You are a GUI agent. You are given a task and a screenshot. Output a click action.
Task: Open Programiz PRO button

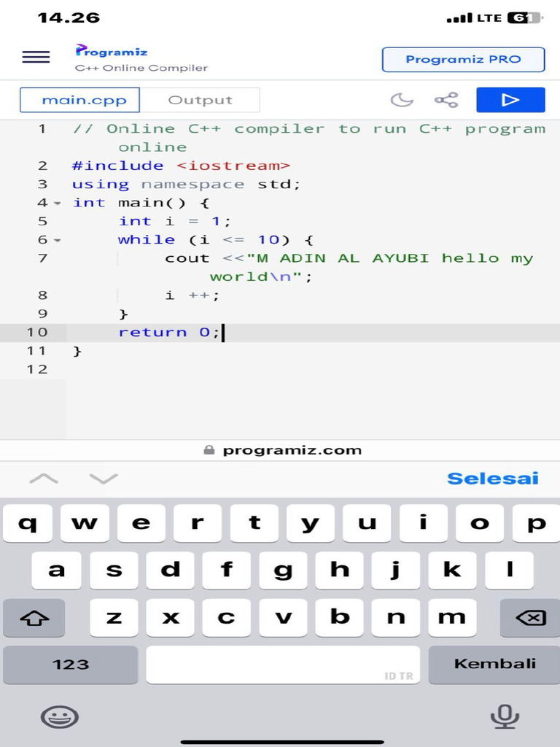coord(463,60)
